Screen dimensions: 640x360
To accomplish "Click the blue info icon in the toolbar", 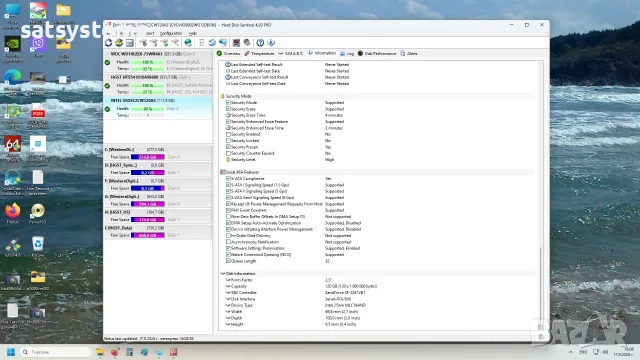I will tap(271, 42).
